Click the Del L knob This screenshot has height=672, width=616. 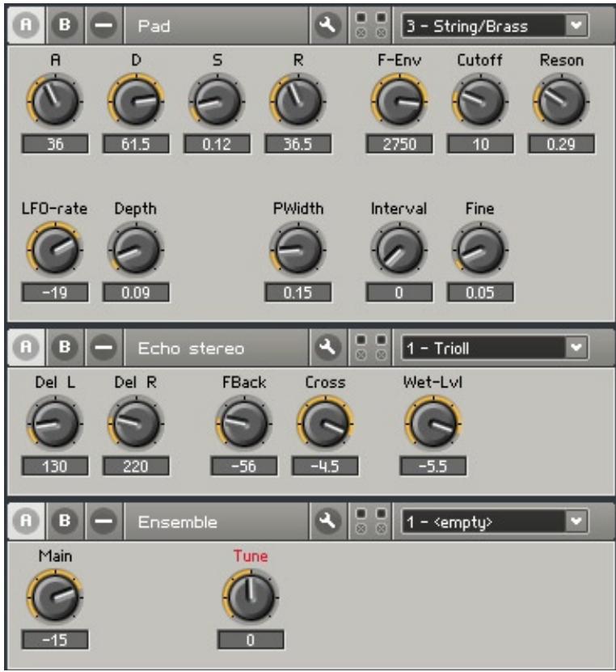pyautogui.click(x=55, y=424)
